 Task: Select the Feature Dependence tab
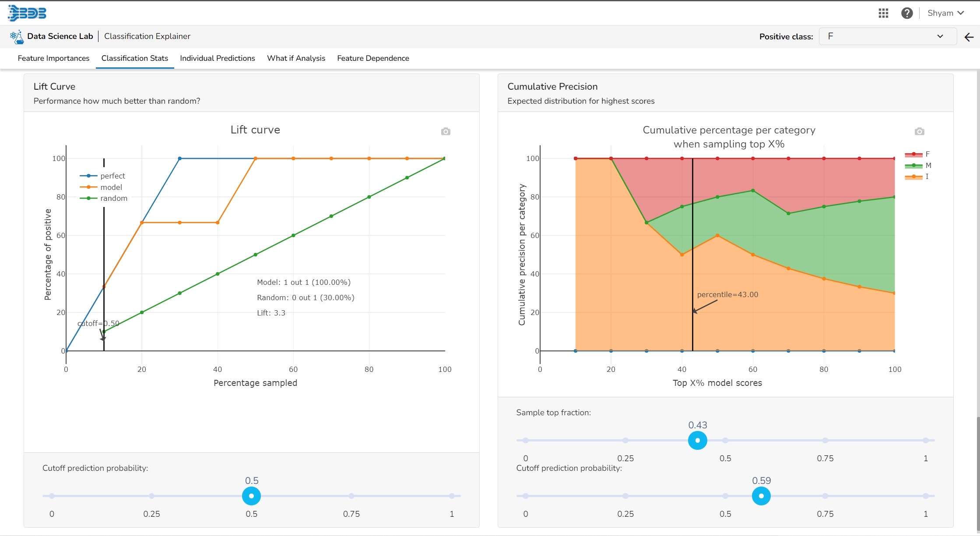tap(373, 58)
